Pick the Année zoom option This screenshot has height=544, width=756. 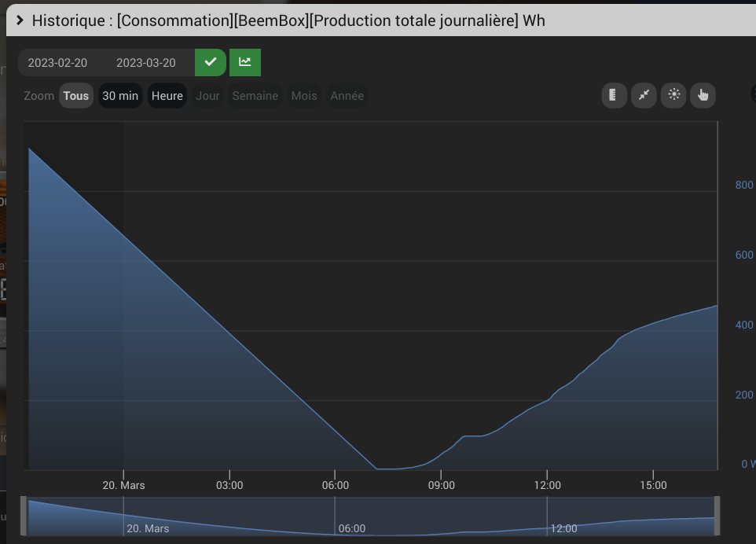coord(347,96)
